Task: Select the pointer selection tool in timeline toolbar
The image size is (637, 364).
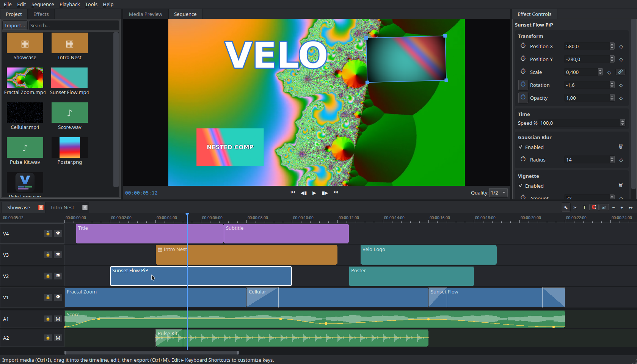Action: coord(566,207)
